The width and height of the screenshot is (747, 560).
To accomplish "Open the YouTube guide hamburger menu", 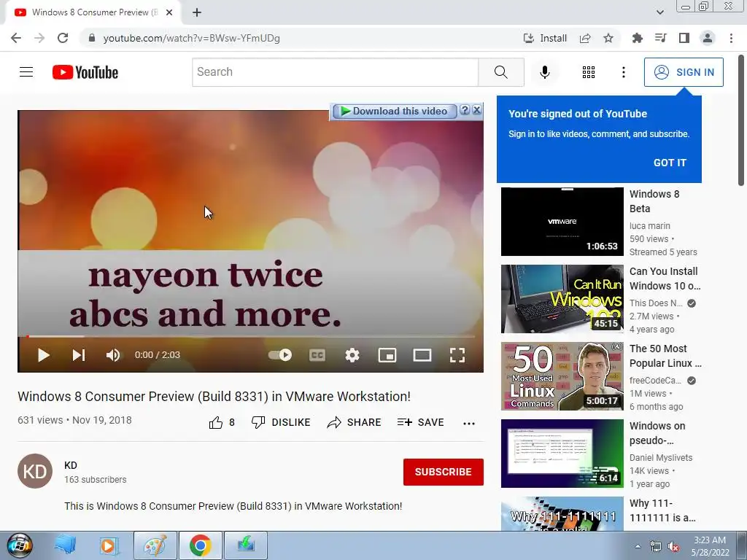I will click(x=26, y=72).
